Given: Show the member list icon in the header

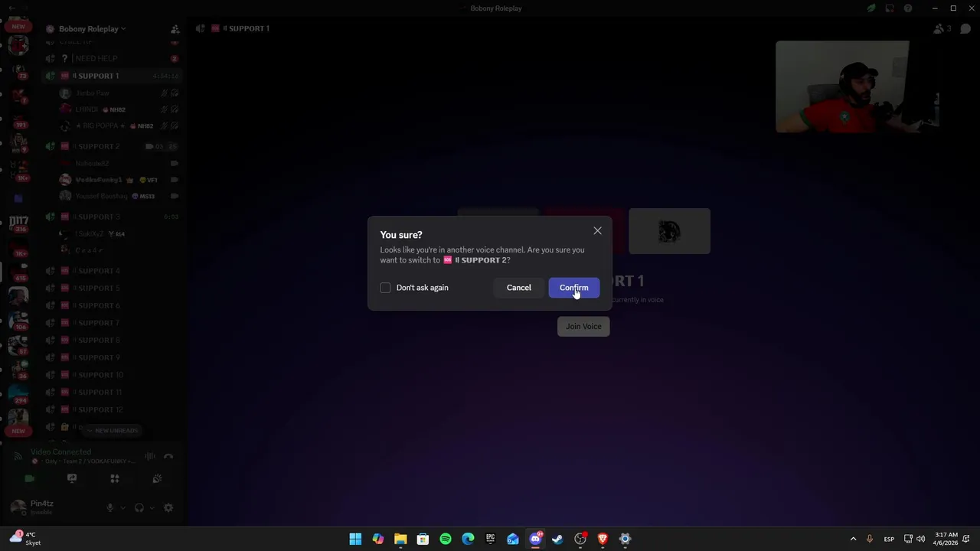Looking at the screenshot, I should 939,29.
